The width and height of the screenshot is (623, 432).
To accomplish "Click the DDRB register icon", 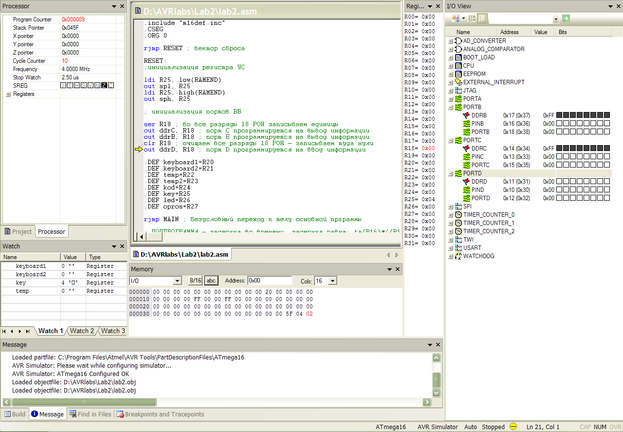I will click(466, 115).
